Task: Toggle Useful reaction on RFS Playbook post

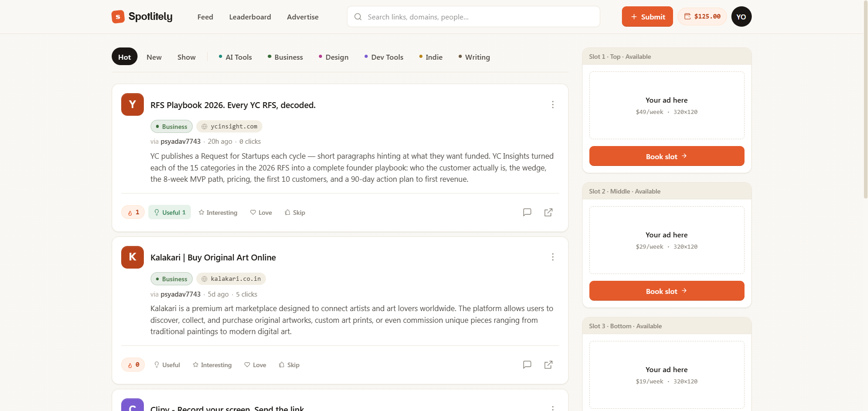Action: click(x=170, y=213)
